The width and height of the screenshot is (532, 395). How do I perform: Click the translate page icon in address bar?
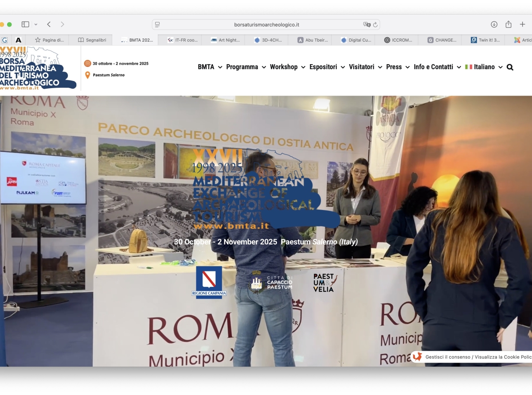point(367,25)
